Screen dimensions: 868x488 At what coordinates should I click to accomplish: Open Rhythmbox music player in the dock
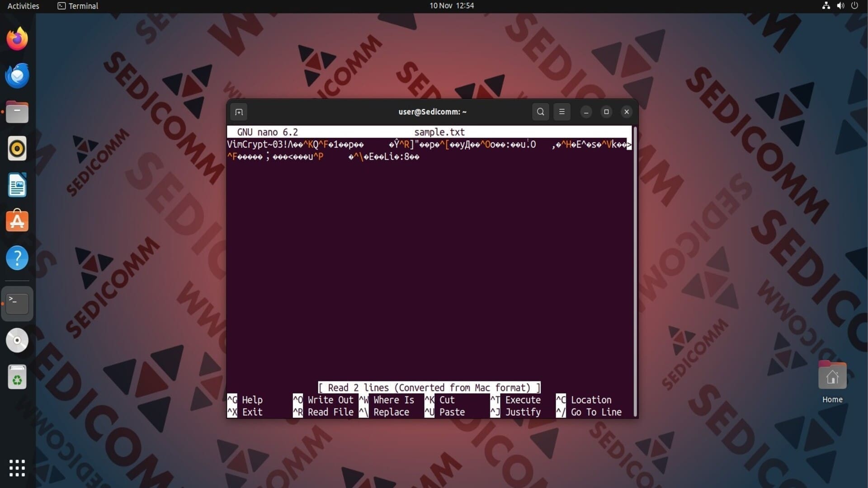[17, 148]
